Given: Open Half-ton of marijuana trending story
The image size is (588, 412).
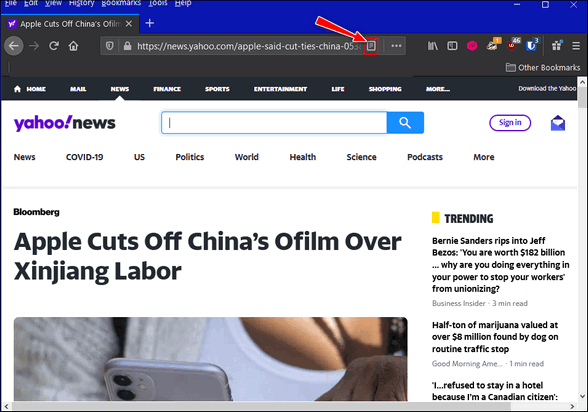Looking at the screenshot, I should 495,337.
